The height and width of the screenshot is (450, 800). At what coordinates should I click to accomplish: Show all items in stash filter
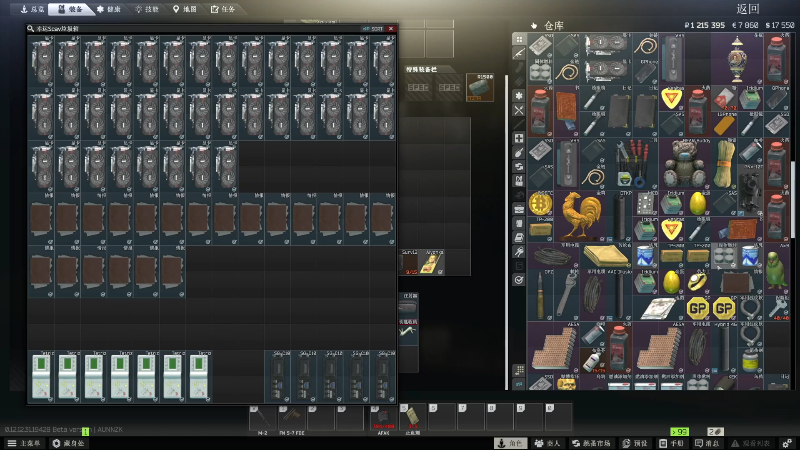tap(519, 39)
